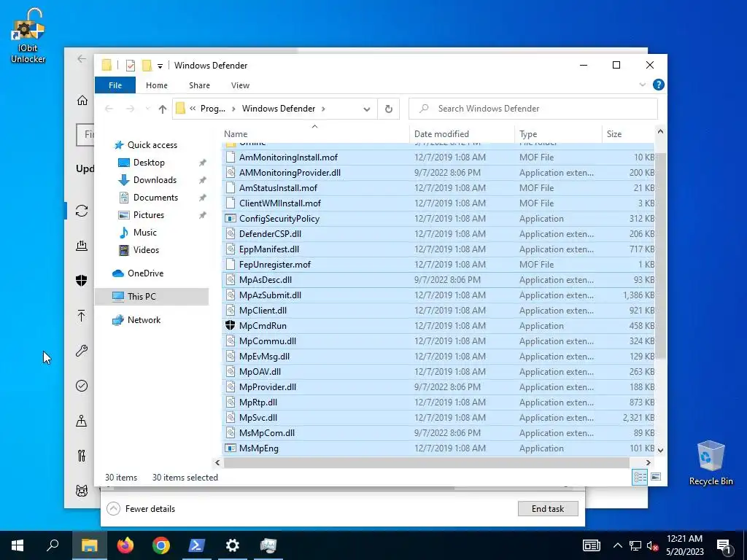
Task: Click the ConfigSecurityPolicy application icon
Action: coord(230,219)
